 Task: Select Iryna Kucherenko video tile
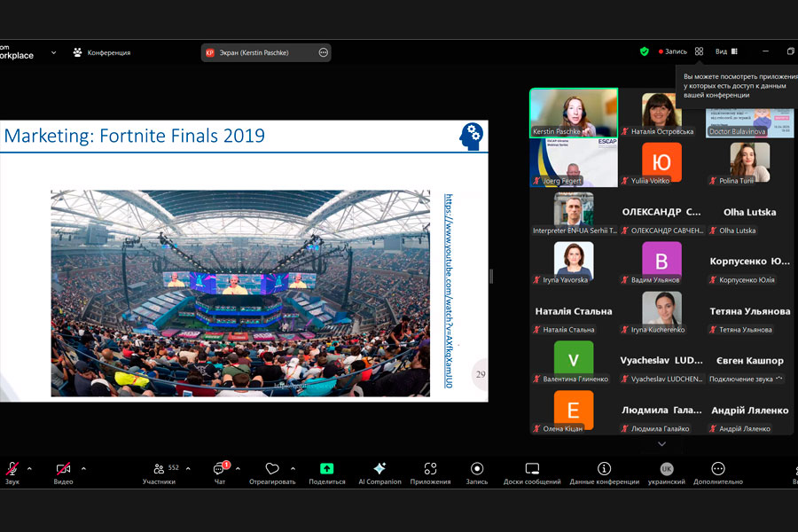[x=661, y=311]
